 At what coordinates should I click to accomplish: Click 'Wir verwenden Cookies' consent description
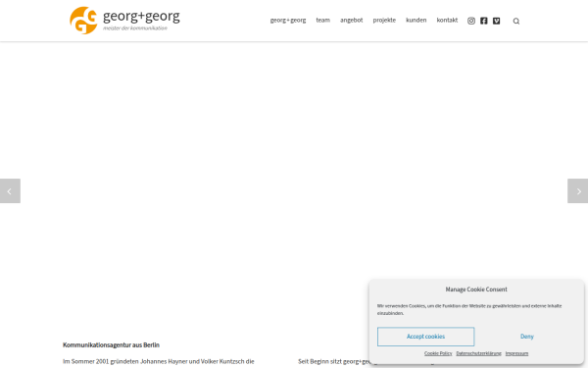[x=469, y=309]
